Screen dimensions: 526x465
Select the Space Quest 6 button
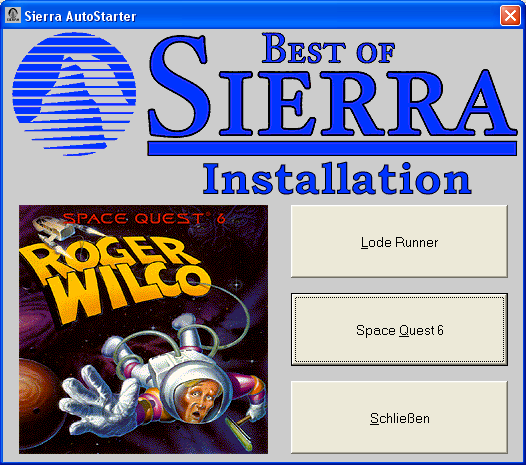pos(399,330)
